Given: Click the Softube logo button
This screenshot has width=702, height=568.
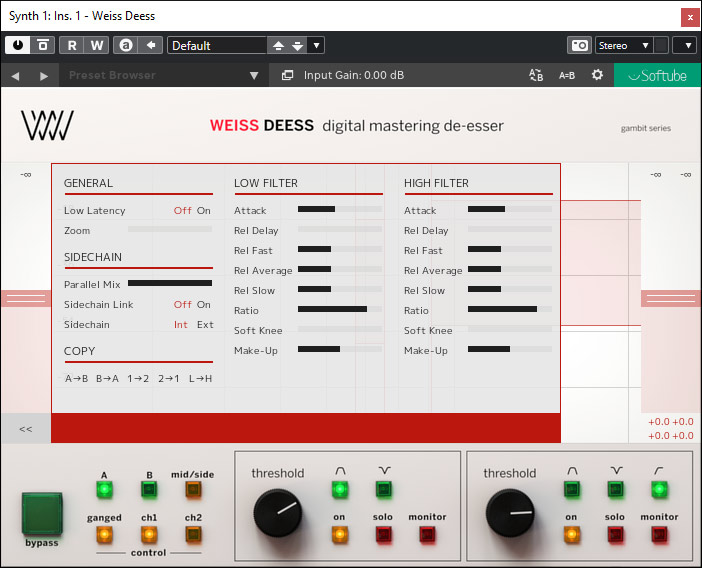Looking at the screenshot, I should [x=656, y=76].
